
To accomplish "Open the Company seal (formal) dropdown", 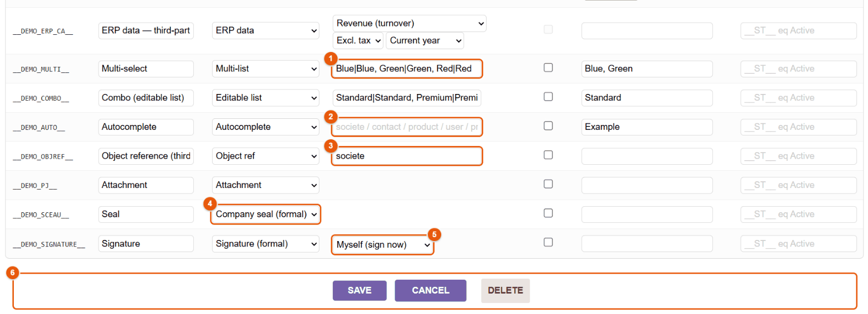I will 266,214.
